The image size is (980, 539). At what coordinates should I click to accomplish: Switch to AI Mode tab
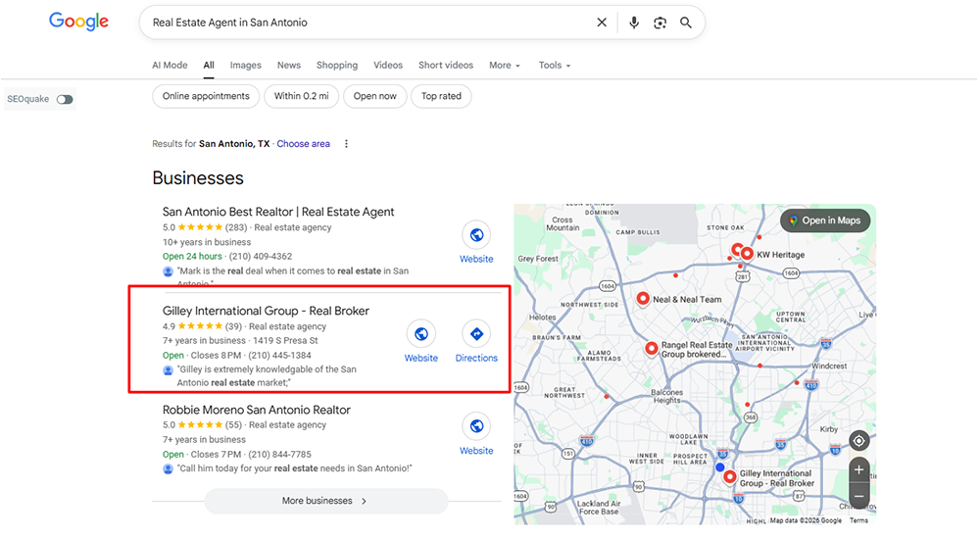click(170, 65)
